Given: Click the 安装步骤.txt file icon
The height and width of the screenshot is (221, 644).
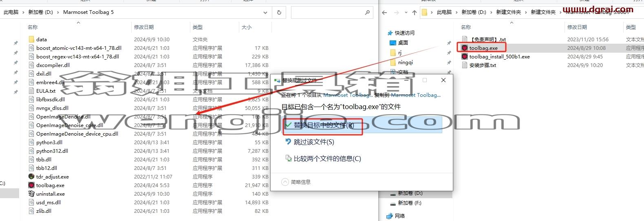Looking at the screenshot, I should pos(465,65).
